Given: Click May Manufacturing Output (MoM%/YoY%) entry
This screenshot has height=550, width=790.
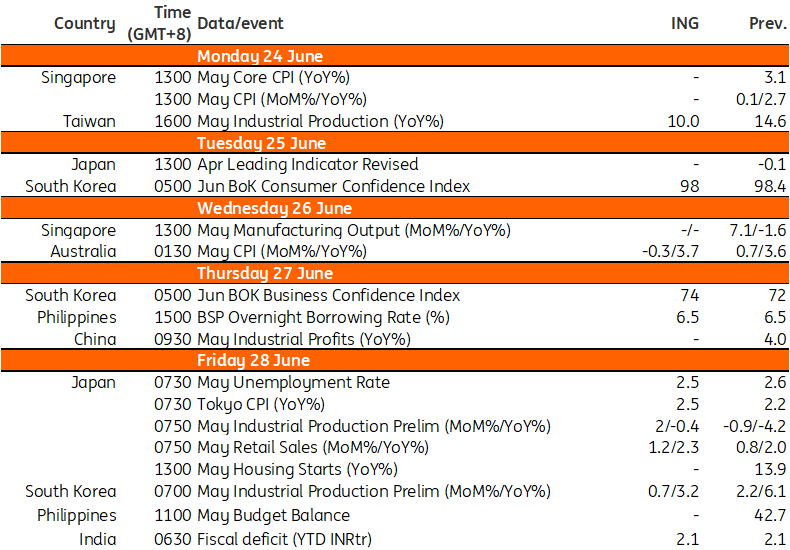Looking at the screenshot, I should [x=354, y=230].
